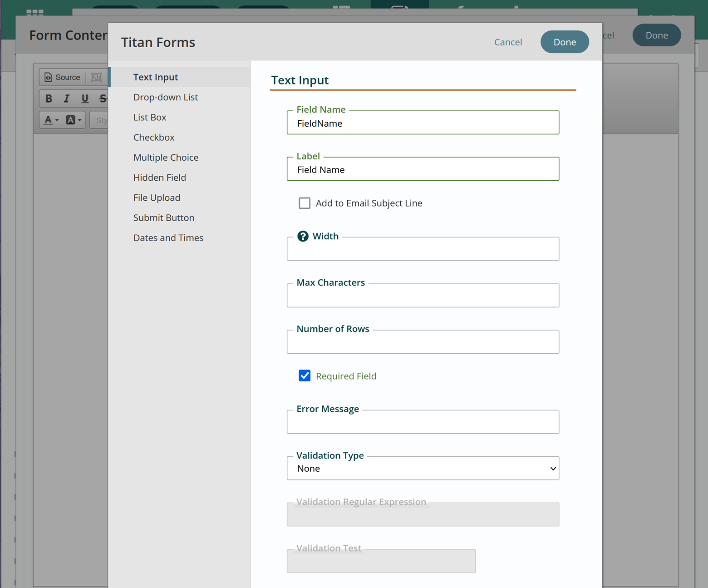Click the Max Characters input field
This screenshot has width=708, height=588.
(x=423, y=296)
